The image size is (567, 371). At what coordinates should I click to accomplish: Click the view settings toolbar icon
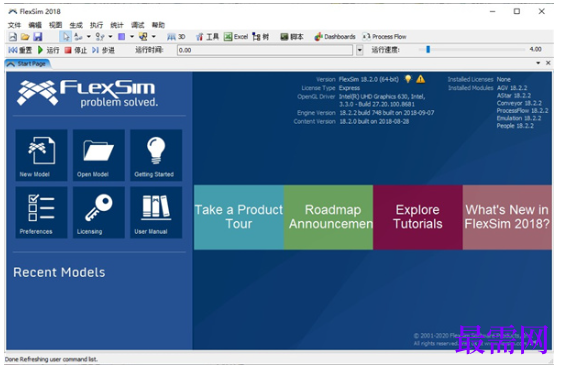coord(143,37)
